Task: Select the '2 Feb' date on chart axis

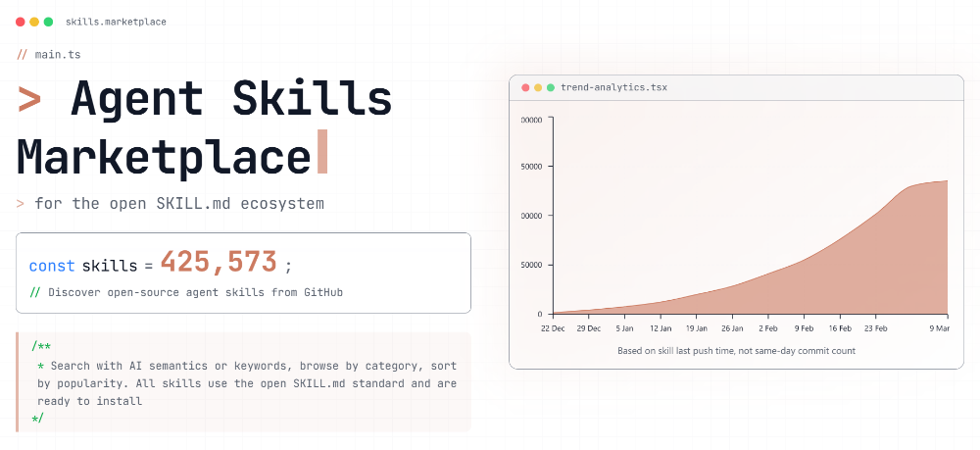Action: click(768, 328)
